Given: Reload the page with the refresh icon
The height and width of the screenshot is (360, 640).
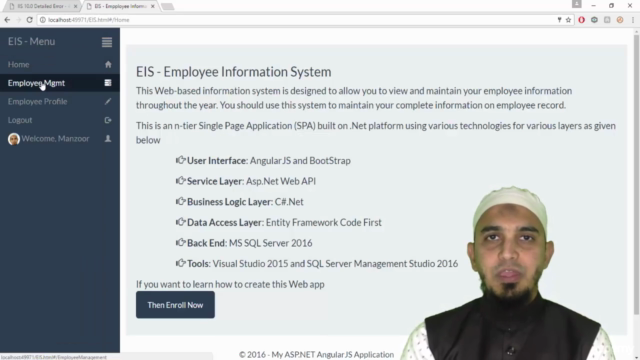Looking at the screenshot, I should [29, 20].
